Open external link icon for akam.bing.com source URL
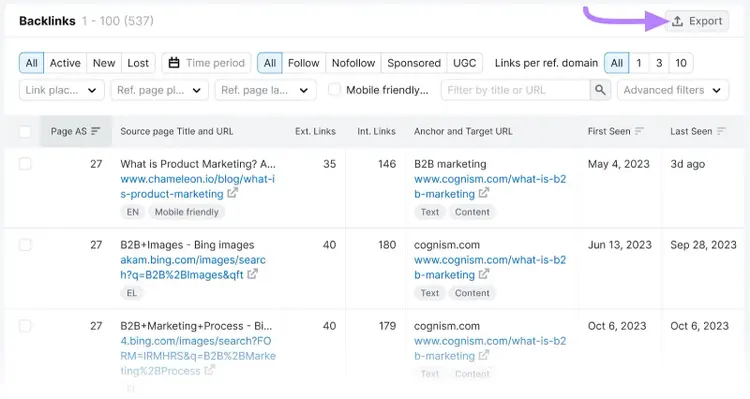The width and height of the screenshot is (750, 399). point(253,274)
